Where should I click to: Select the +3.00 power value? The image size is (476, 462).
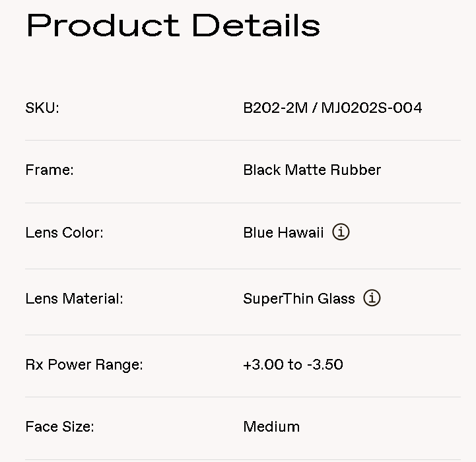[263, 364]
